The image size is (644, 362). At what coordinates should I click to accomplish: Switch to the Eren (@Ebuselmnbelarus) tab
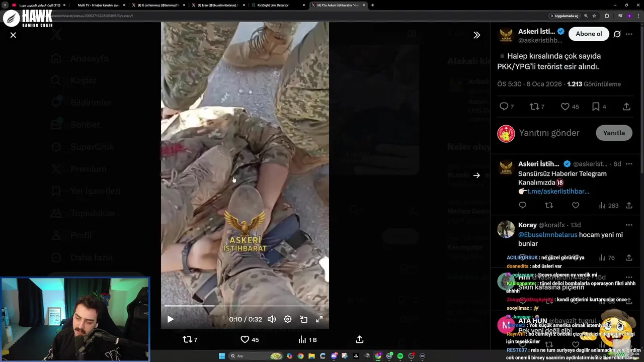click(217, 5)
